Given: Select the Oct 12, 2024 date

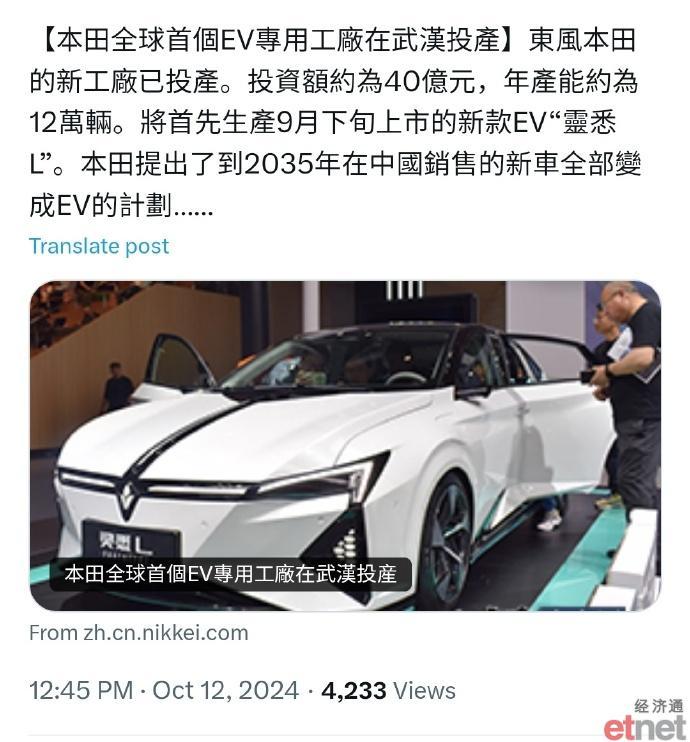Looking at the screenshot, I should click(x=225, y=690).
